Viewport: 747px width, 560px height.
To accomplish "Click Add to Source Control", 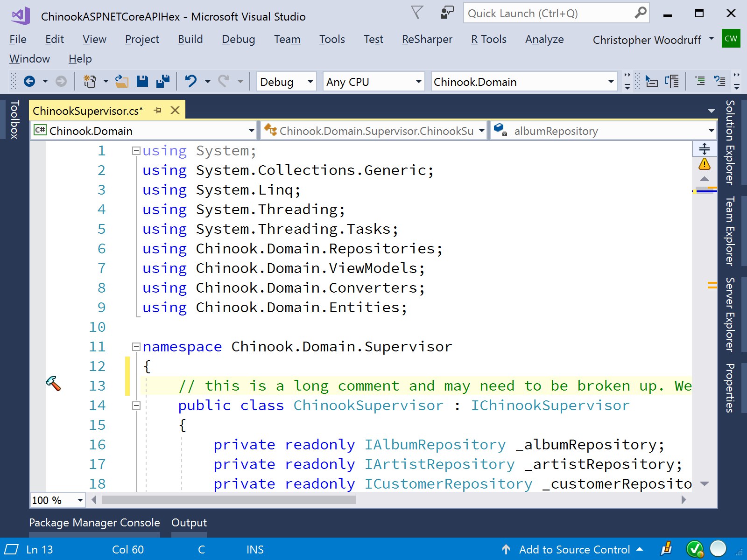I will (x=574, y=549).
